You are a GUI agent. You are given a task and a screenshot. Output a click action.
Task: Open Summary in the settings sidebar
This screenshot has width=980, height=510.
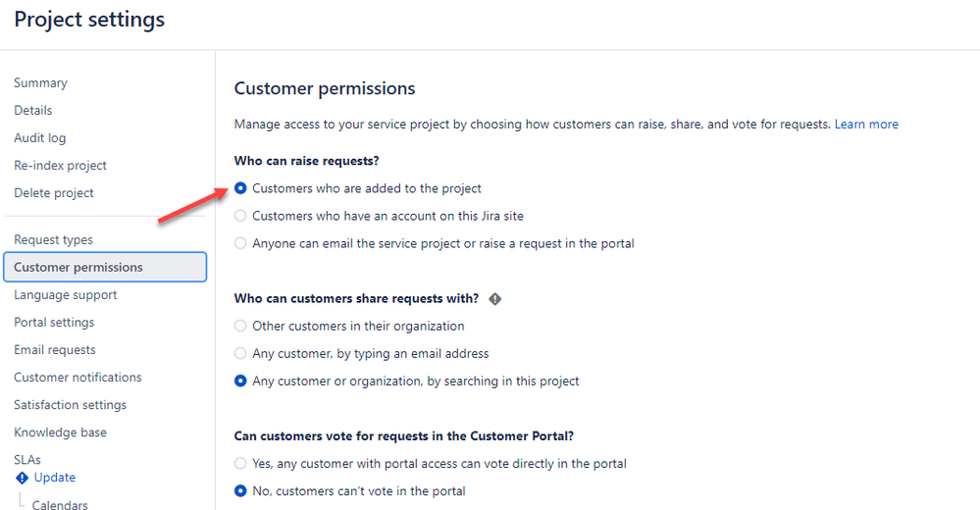(x=40, y=82)
